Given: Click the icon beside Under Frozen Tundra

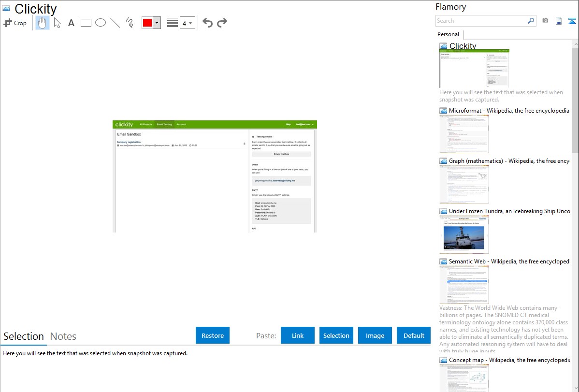Looking at the screenshot, I should pos(443,211).
